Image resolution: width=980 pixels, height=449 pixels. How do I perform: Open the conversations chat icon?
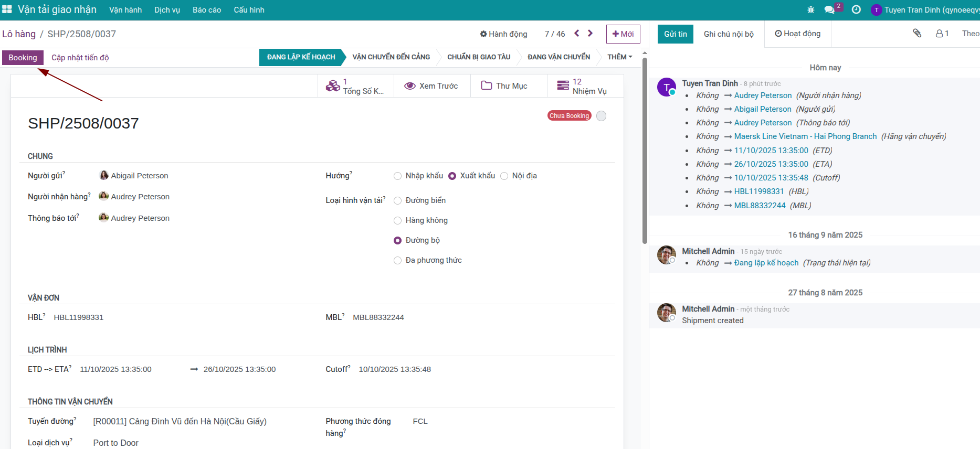[829, 10]
